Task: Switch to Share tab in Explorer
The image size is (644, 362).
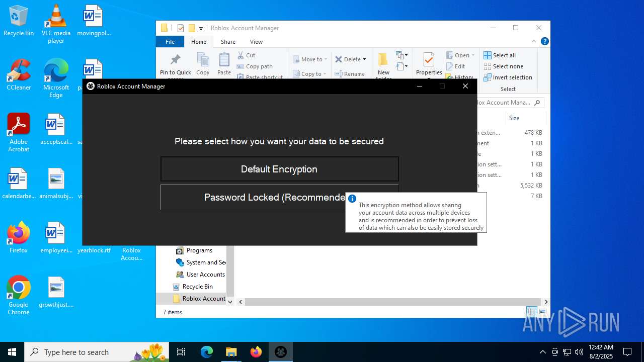Action: pyautogui.click(x=228, y=42)
